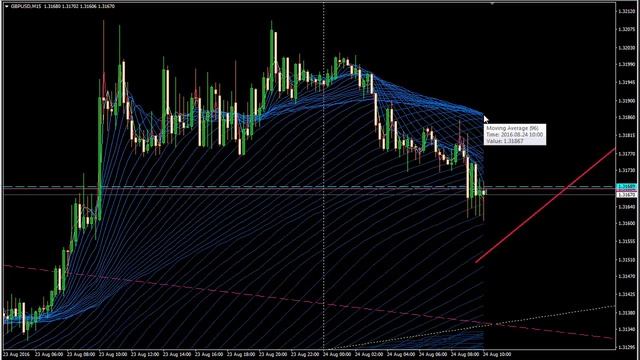The width and height of the screenshot is (640, 360).
Task: Click the white 1.31670 price tag
Action: click(x=627, y=195)
